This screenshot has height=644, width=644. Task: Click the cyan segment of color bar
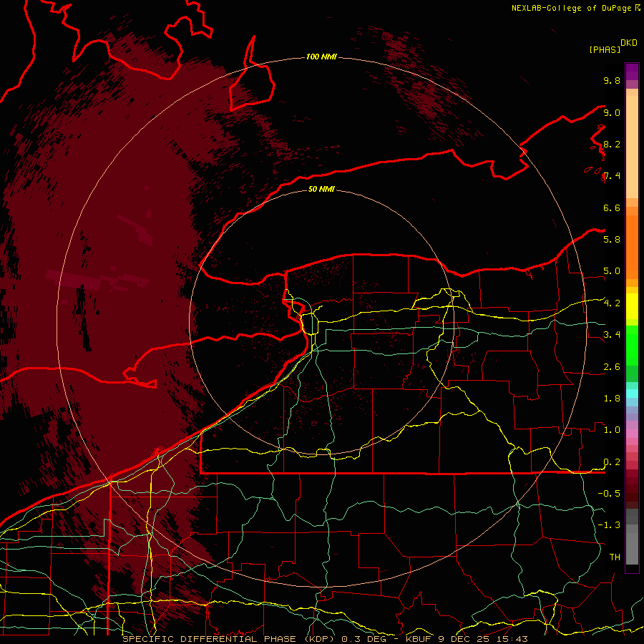(632, 393)
